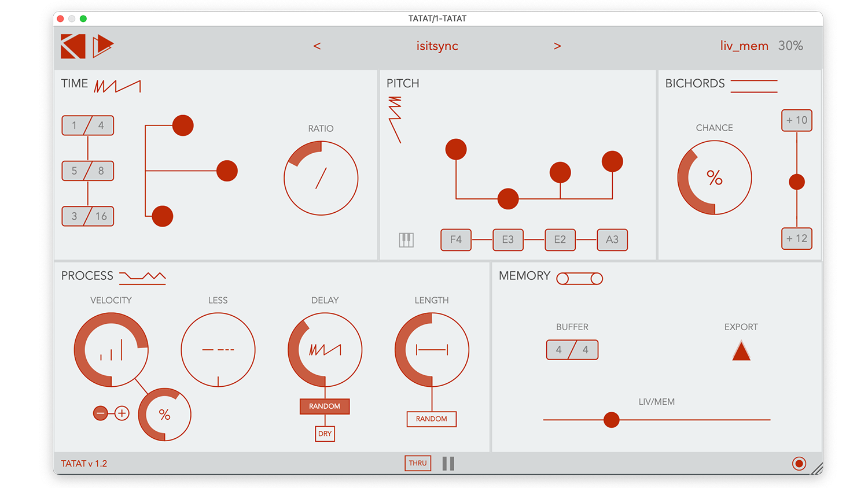Go to next preset with right arrow

pyautogui.click(x=557, y=46)
